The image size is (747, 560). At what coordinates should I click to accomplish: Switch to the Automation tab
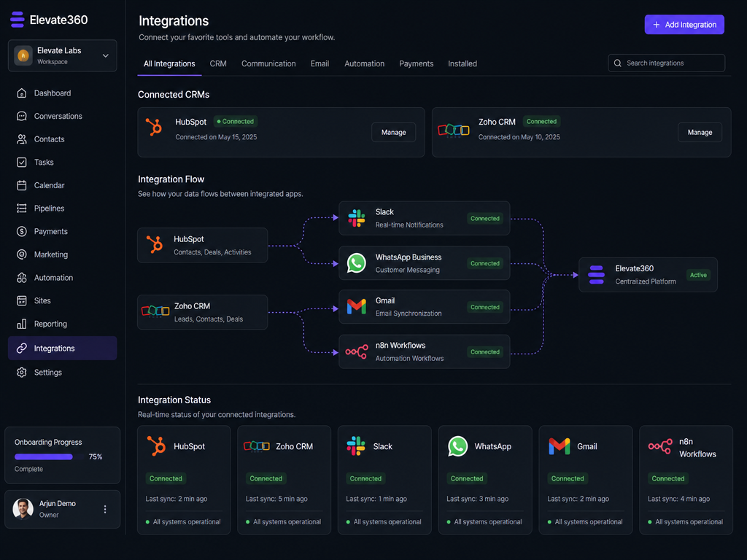click(365, 64)
